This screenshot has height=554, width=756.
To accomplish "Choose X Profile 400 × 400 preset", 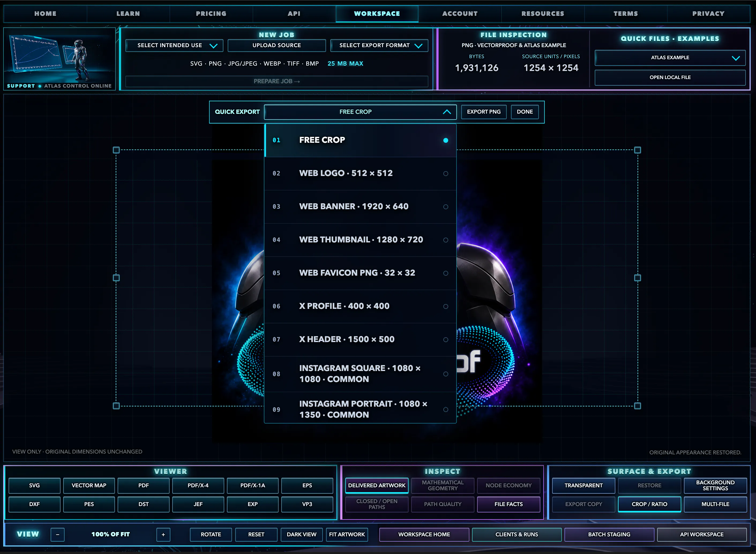I will 360,306.
